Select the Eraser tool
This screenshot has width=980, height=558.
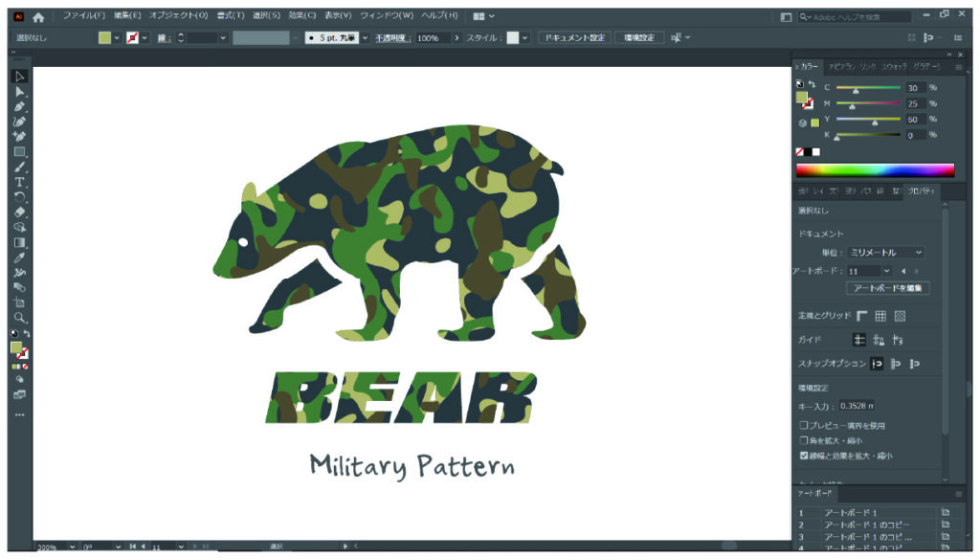point(19,212)
